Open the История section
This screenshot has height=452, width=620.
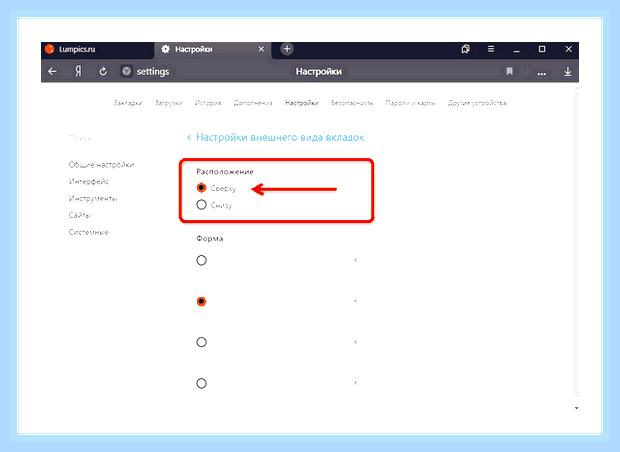tap(208, 103)
